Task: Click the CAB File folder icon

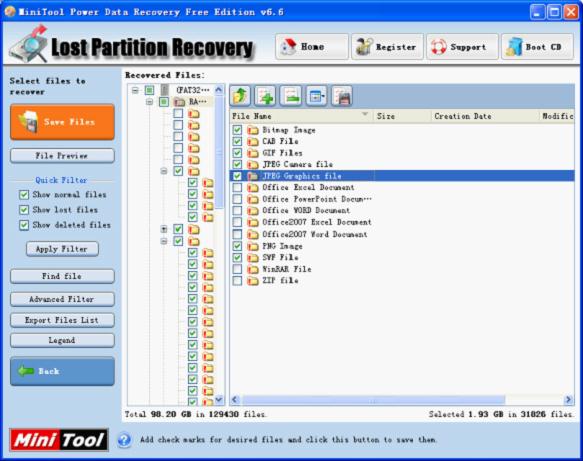Action: [253, 142]
